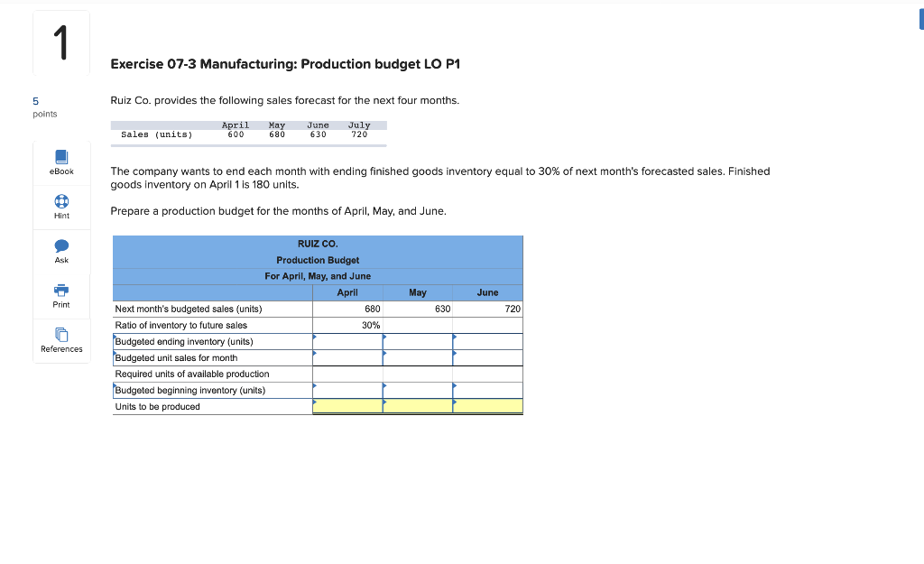Click the blue indicator at top right edge
The height and width of the screenshot is (564, 924).
[x=919, y=18]
